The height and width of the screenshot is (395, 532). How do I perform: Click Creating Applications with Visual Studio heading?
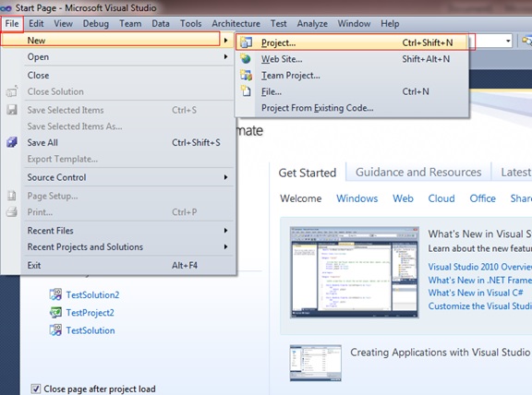pyautogui.click(x=440, y=353)
